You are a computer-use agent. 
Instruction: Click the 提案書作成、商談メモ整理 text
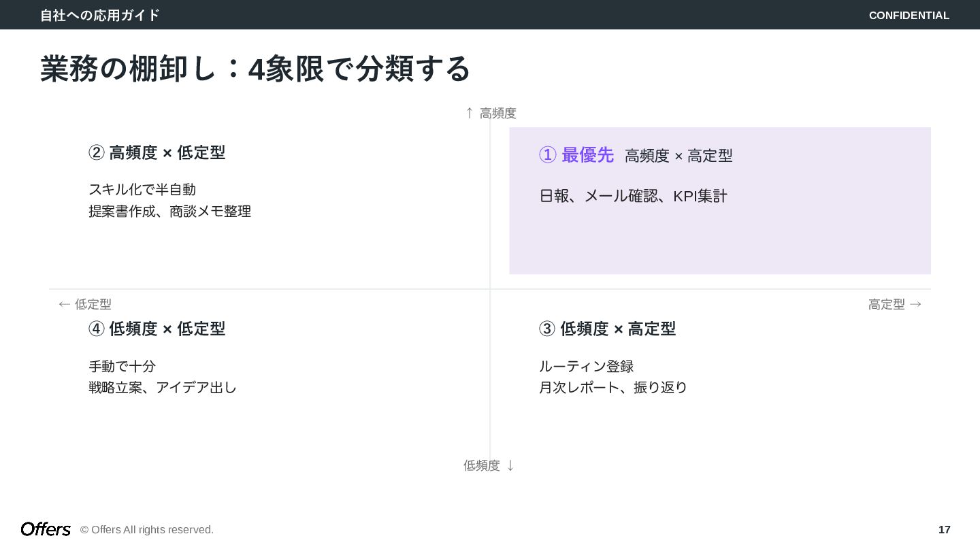[x=169, y=211]
